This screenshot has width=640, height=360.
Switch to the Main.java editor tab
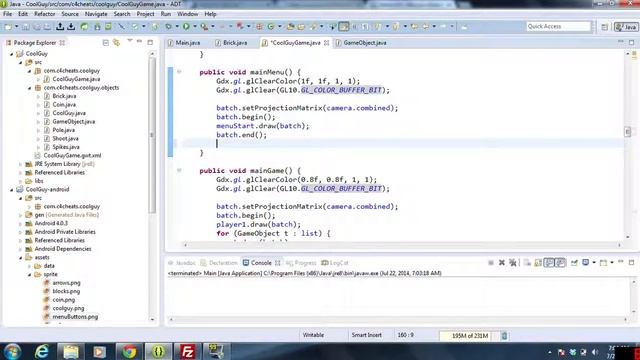click(188, 42)
